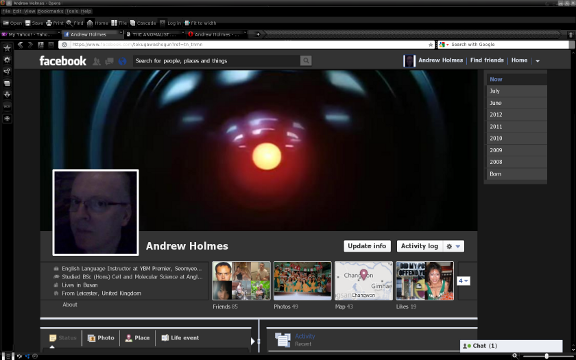Click the Open toolbar button
The image size is (576, 360).
coord(12,23)
